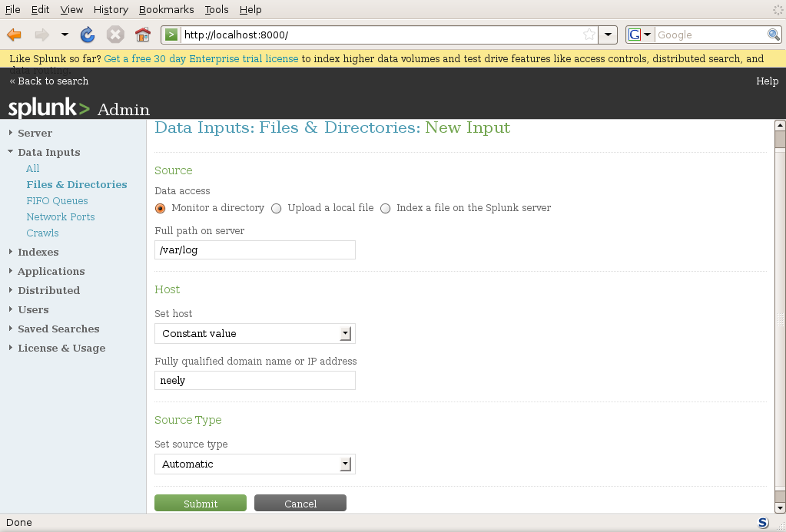Click the Splunk site favicon in address bar

tap(171, 35)
